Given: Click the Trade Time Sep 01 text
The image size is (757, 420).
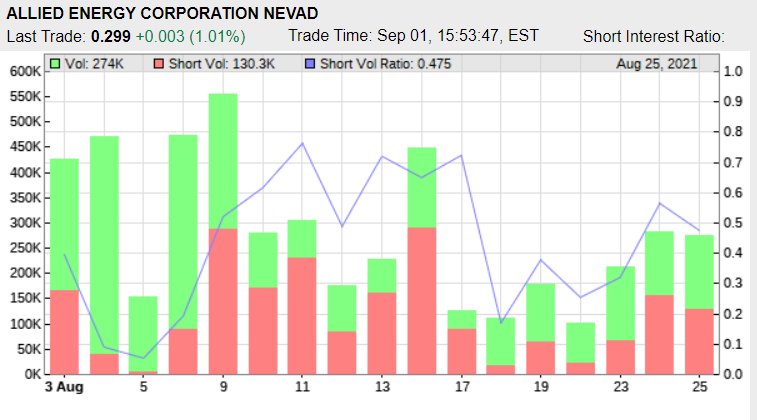Looking at the screenshot, I should pyautogui.click(x=413, y=36).
